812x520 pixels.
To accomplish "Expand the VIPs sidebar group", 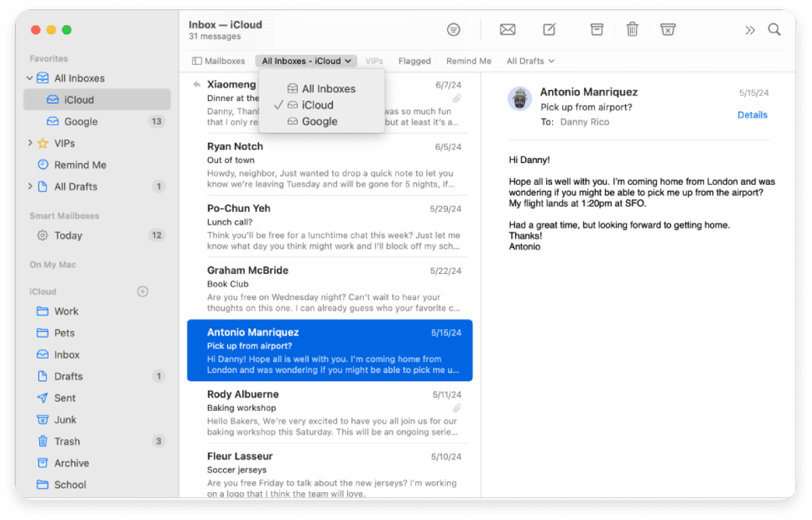I will [x=30, y=144].
